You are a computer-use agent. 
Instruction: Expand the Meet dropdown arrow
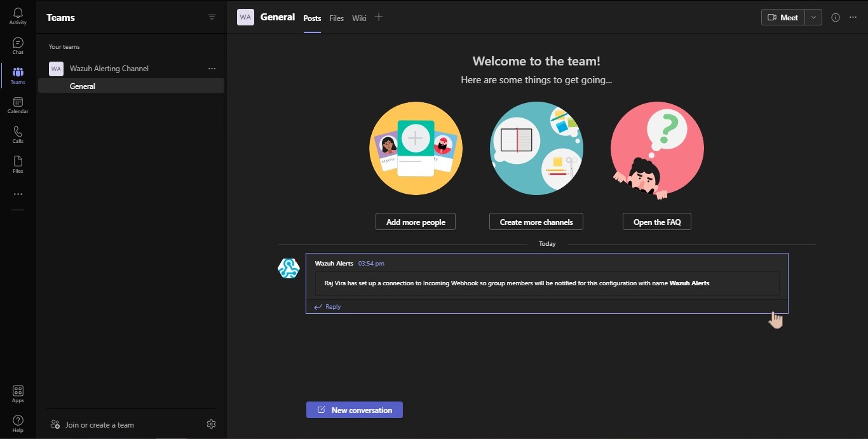[814, 17]
